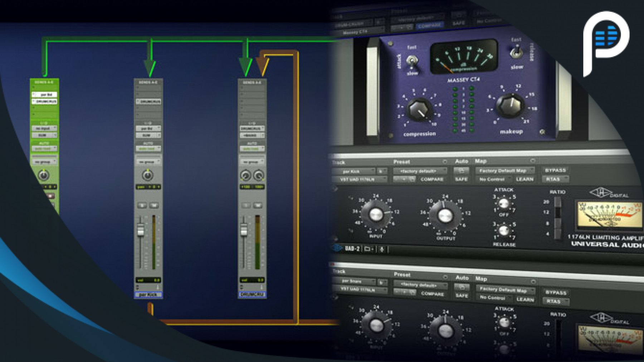Open the RTAS dropdown in per Snare plugin header

tap(556, 301)
